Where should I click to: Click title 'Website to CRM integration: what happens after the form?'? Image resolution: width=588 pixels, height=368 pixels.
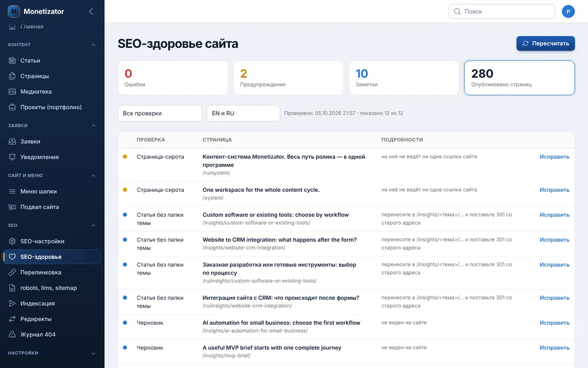click(280, 240)
